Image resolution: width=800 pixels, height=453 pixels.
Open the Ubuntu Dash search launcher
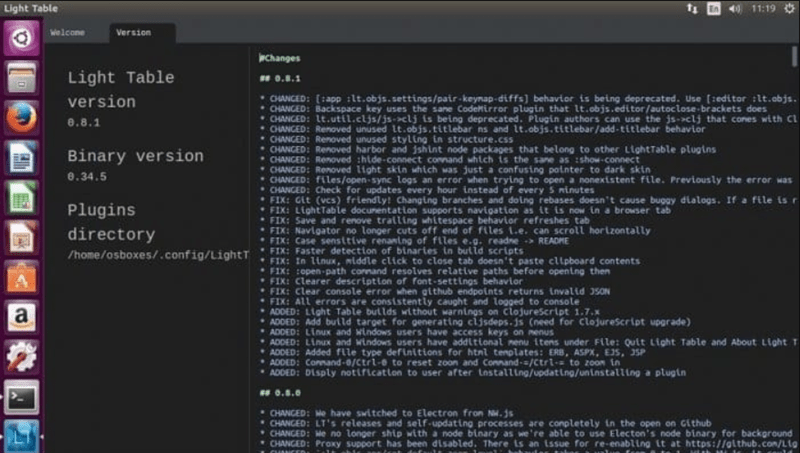pos(21,38)
